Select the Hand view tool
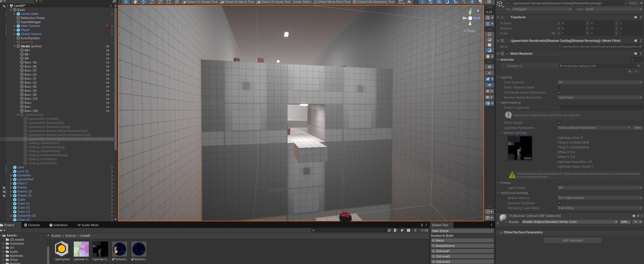Viewport: 644px width, 264px height. coord(135,2)
